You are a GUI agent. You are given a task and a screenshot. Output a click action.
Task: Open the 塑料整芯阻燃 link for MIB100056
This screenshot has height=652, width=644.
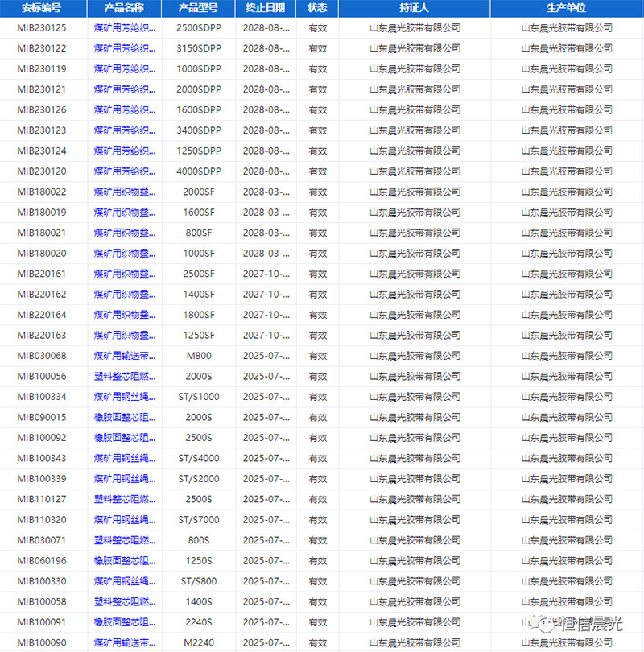124,377
